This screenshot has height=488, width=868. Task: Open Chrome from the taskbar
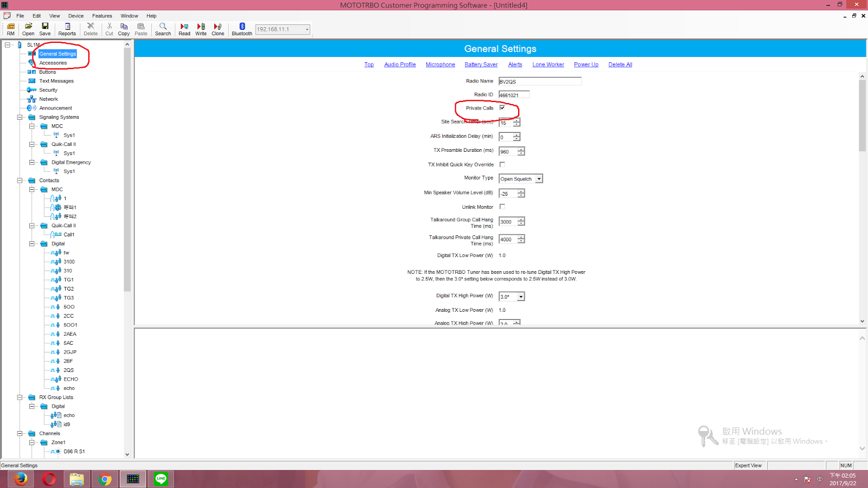click(105, 479)
